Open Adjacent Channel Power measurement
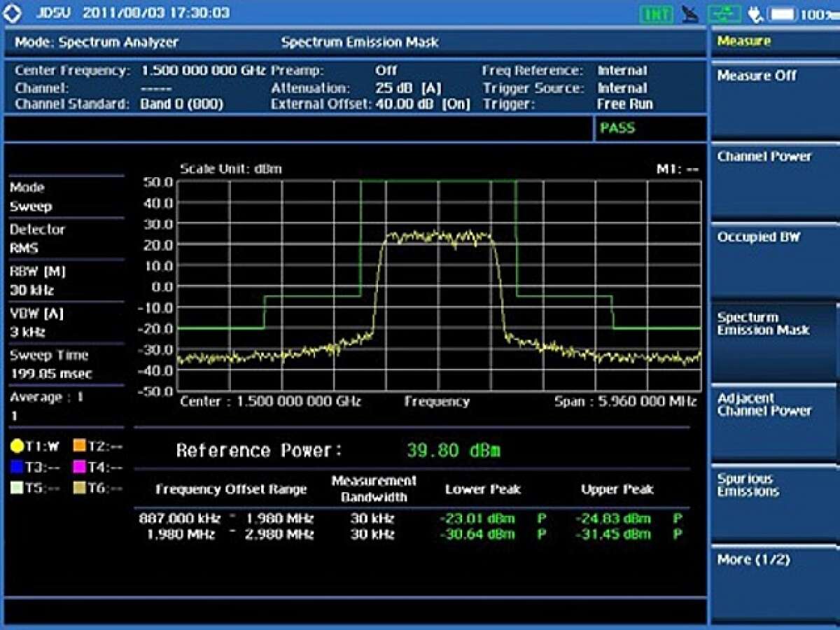The width and height of the screenshot is (840, 630). coord(774,421)
